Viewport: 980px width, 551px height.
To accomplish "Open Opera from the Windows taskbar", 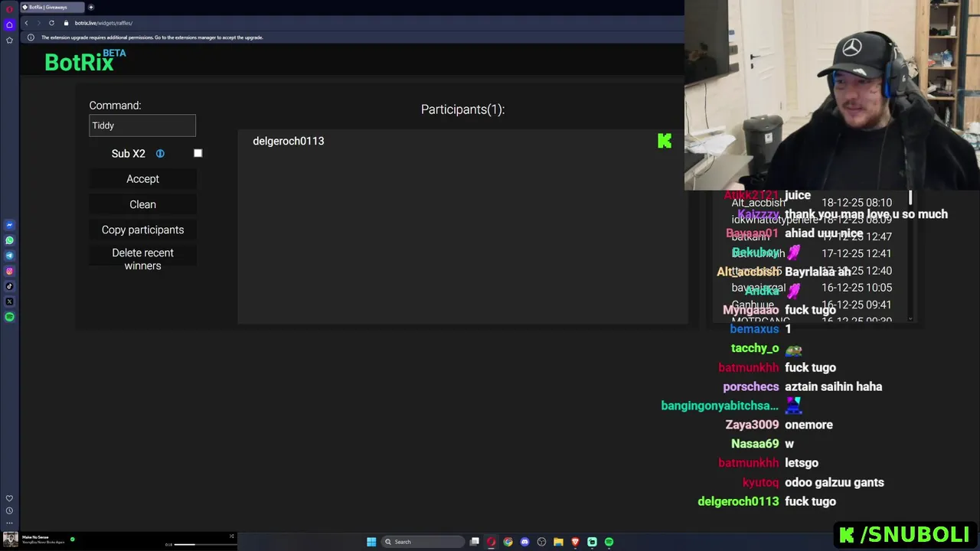I will [x=491, y=542].
